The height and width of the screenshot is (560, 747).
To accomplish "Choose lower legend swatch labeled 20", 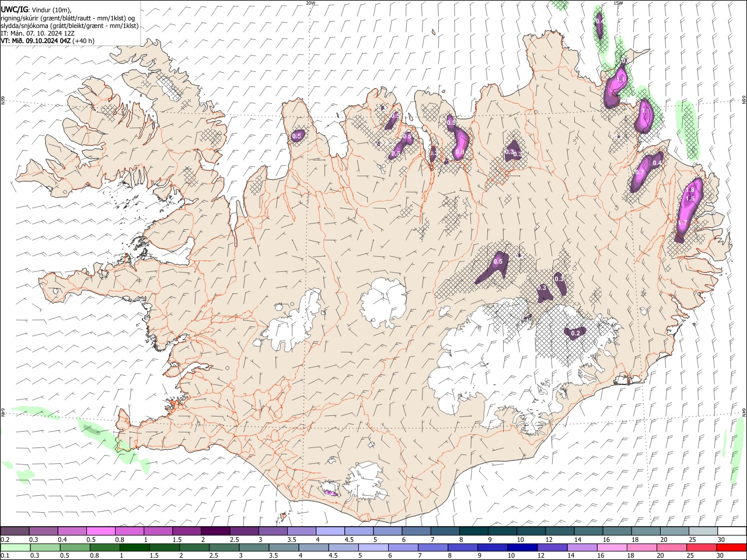I will click(671, 547).
